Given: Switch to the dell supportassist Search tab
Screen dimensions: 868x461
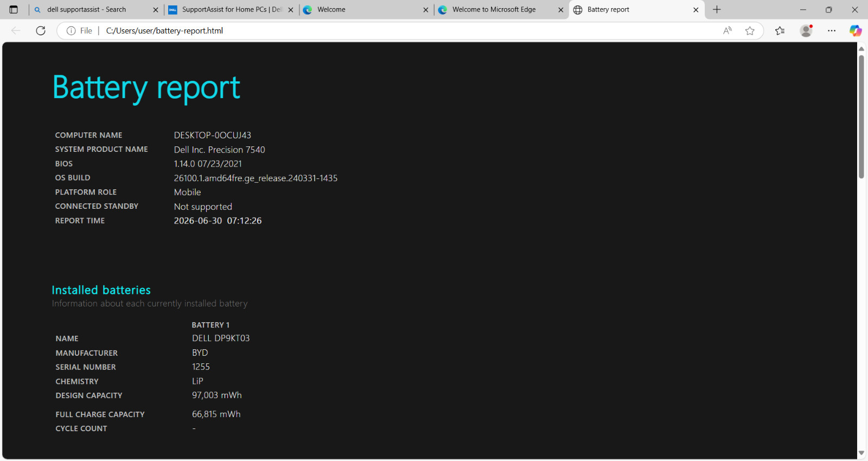Looking at the screenshot, I should 96,10.
